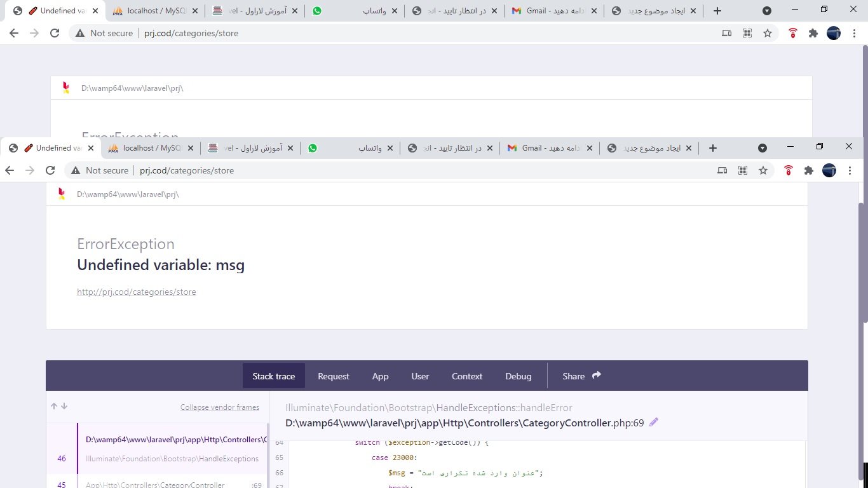Screen dimensions: 868x488
Task: Open the Context tab
Action: 467,376
